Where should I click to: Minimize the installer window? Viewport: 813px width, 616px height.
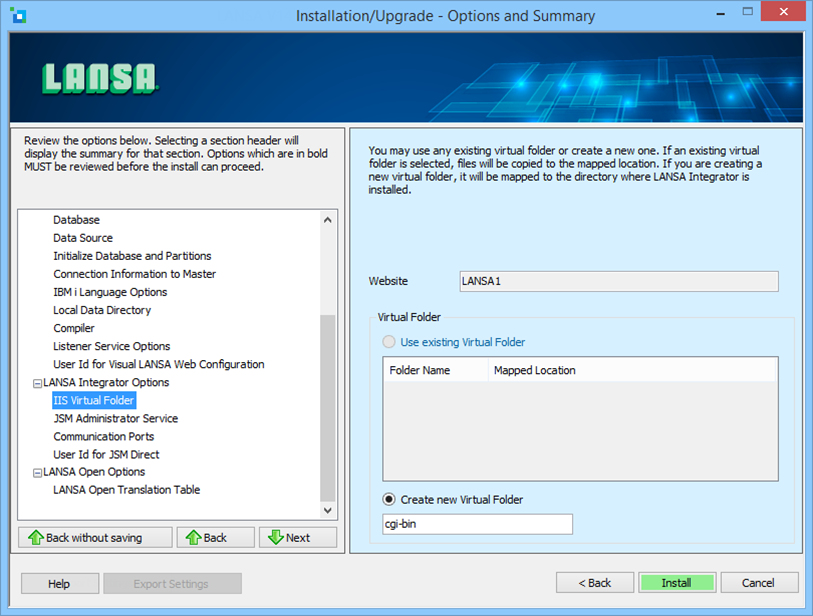click(721, 13)
